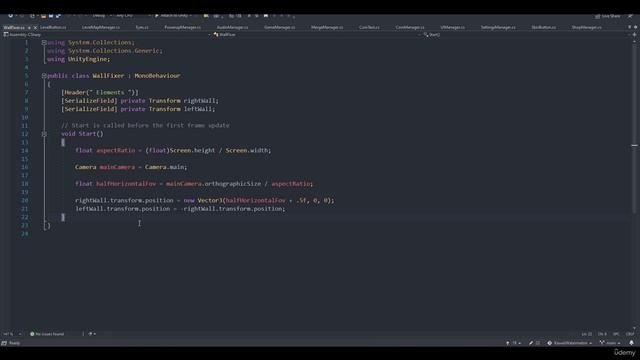Viewport: 640px width, 360px height.
Task: Switch to the MergeManager.cs tab
Action: (x=327, y=27)
